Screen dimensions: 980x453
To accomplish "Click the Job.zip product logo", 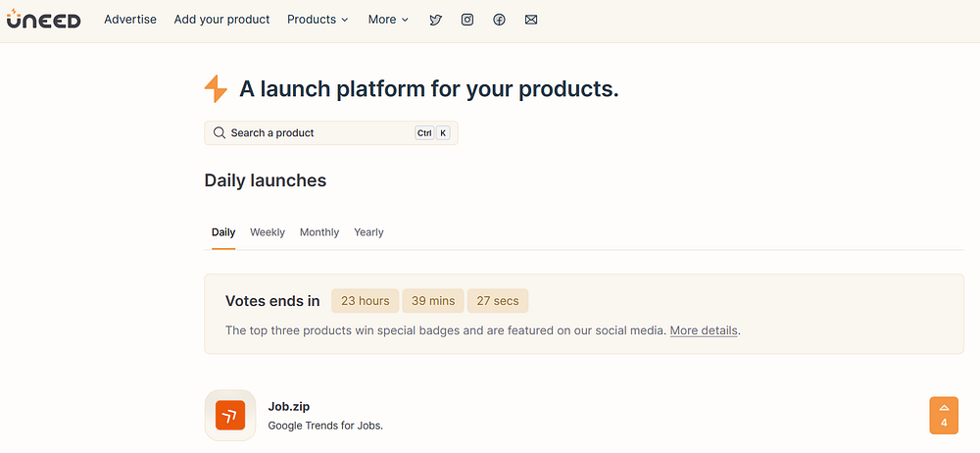I will point(230,416).
